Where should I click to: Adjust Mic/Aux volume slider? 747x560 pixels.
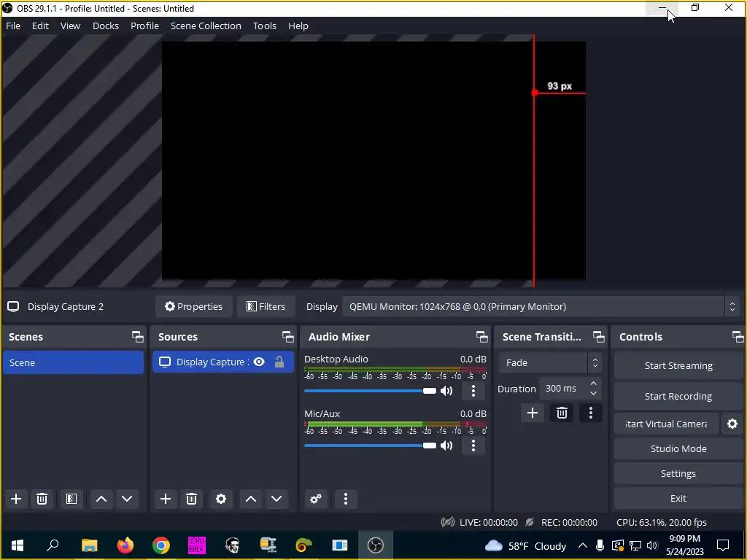tap(370, 446)
